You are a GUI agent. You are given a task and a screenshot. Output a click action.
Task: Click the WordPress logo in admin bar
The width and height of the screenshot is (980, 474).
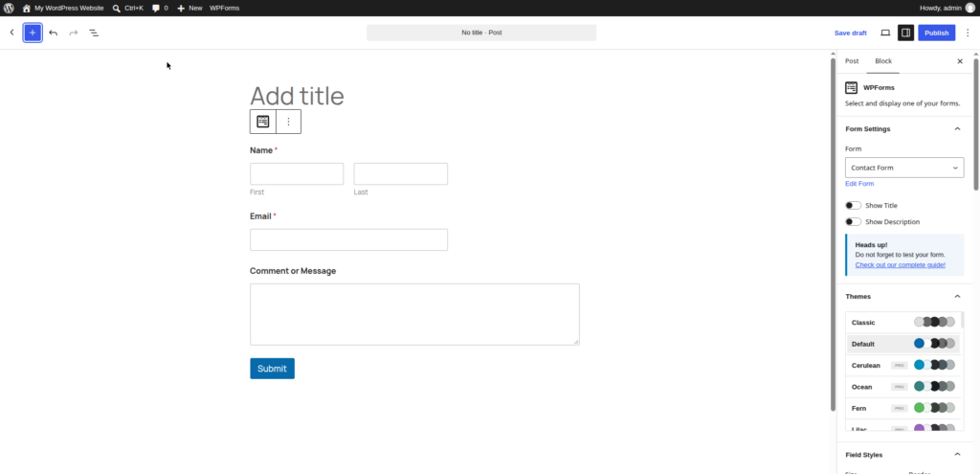coord(9,8)
